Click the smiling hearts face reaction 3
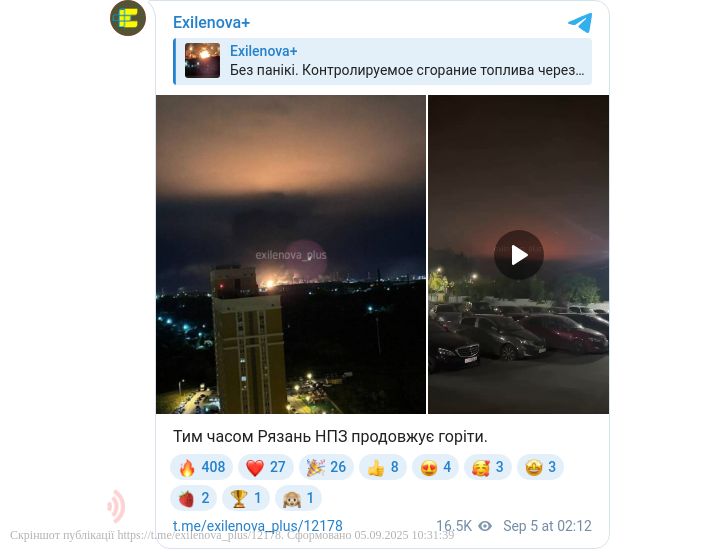The image size is (720, 553). pos(488,467)
